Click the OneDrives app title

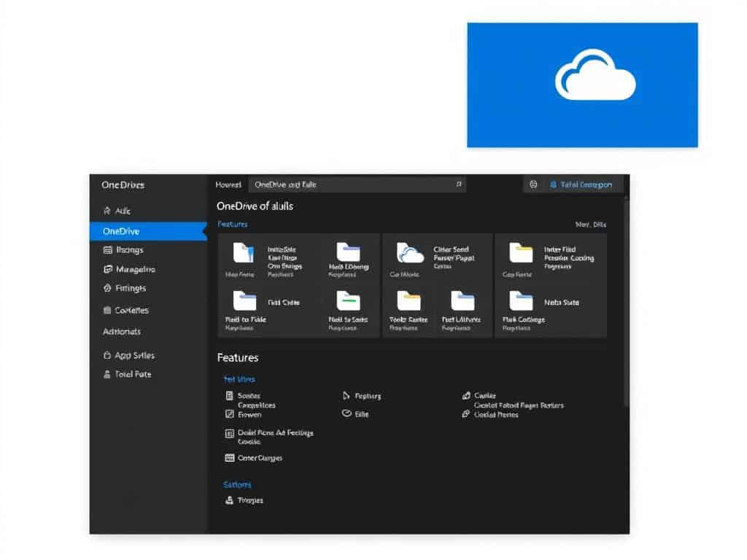point(123,184)
